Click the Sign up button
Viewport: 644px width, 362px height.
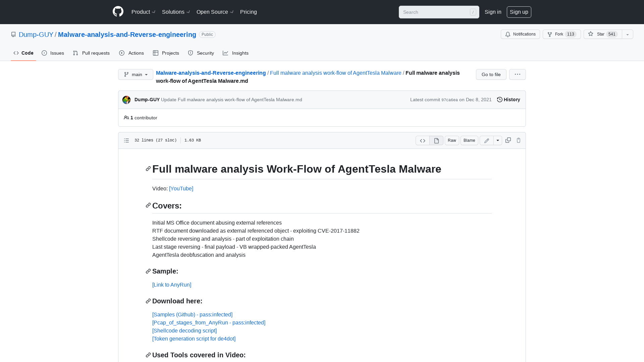[x=519, y=12]
